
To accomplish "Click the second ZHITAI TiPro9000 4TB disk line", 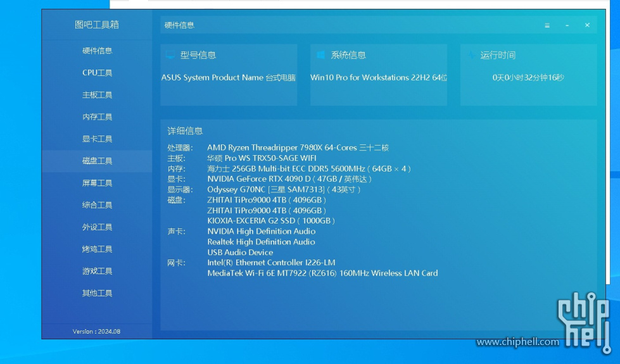I will click(x=267, y=211).
